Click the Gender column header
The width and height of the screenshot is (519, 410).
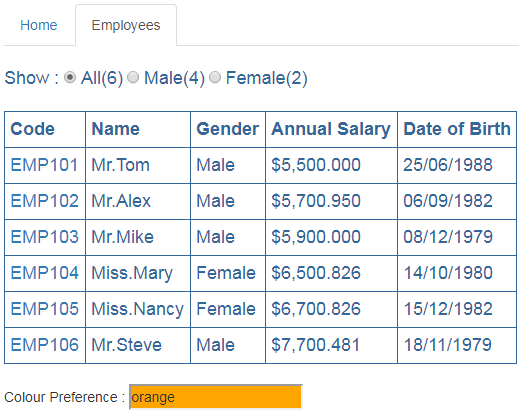pos(228,129)
